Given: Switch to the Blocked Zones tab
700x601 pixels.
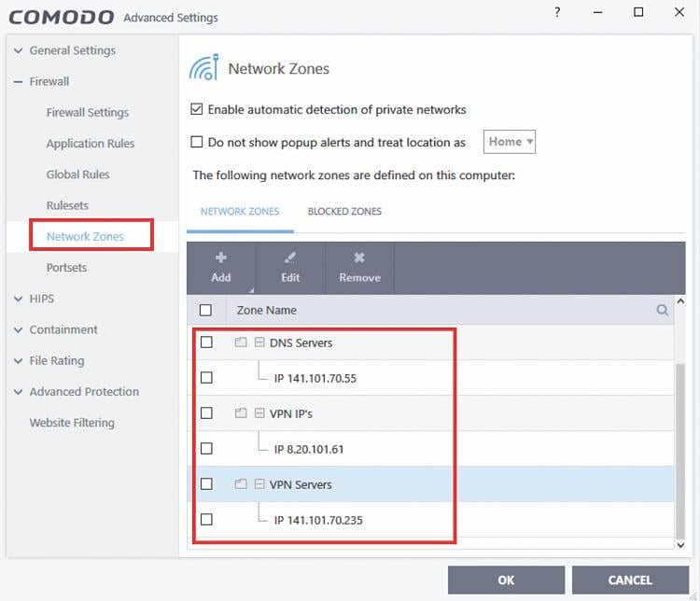Looking at the screenshot, I should click(x=344, y=212).
